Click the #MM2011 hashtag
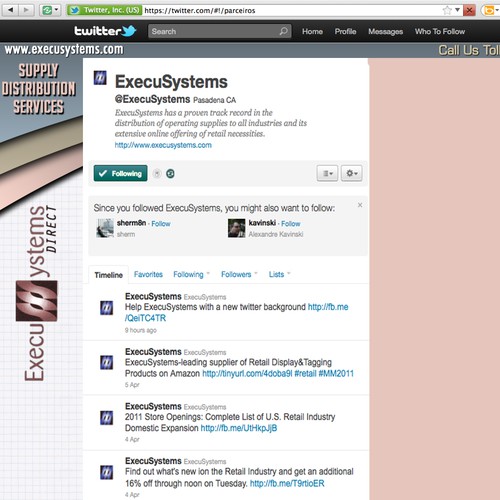The width and height of the screenshot is (500, 500). coord(336,373)
